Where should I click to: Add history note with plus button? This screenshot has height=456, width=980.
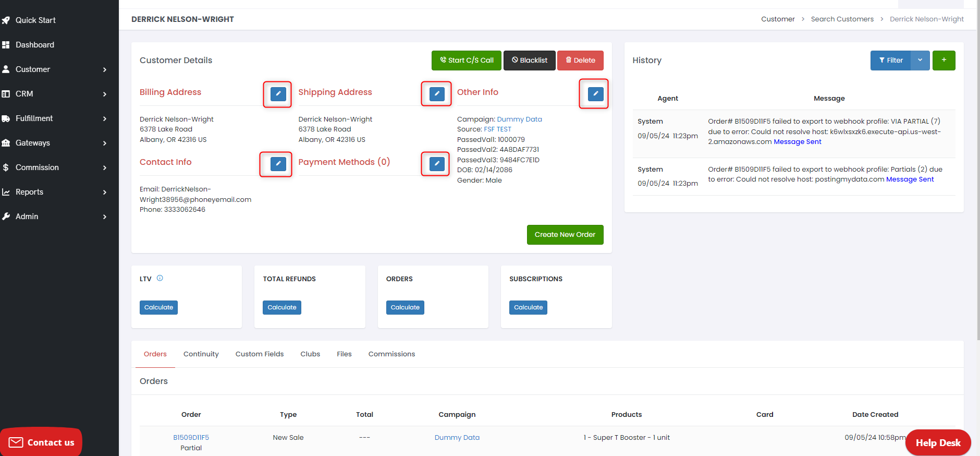(x=944, y=61)
